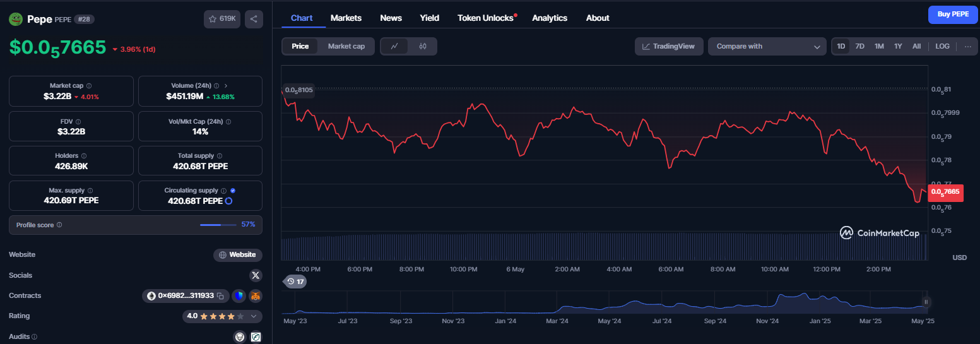Click the starting price label 8105 on chart
This screenshot has height=344, width=980.
click(298, 90)
